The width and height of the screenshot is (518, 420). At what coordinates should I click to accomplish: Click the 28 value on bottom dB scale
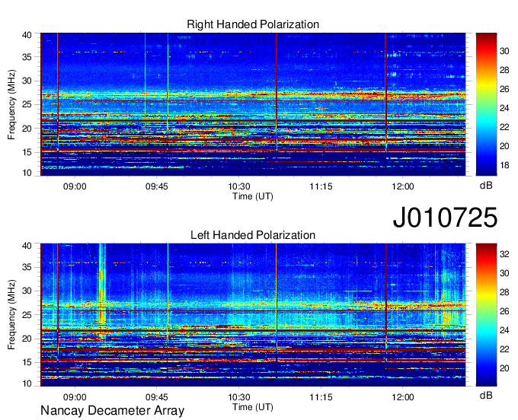point(504,292)
